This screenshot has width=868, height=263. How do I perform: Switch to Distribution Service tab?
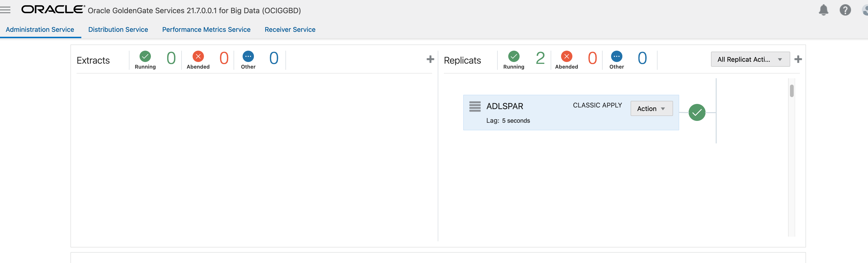(x=118, y=30)
